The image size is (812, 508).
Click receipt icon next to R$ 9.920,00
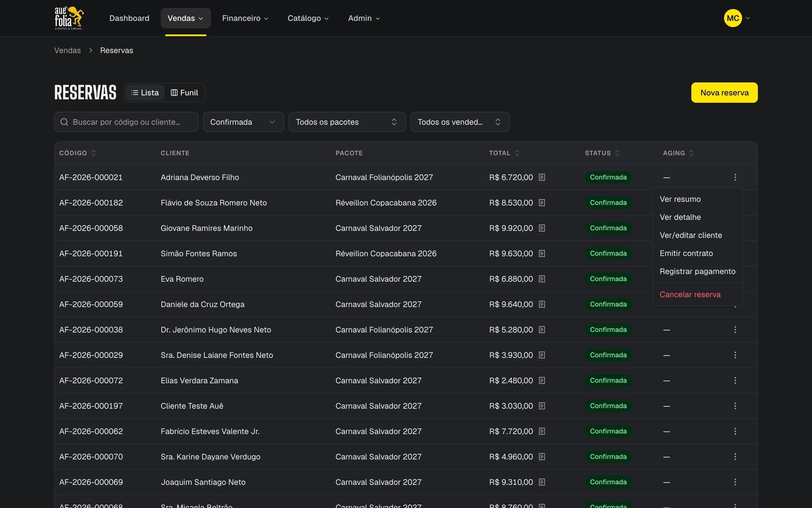[x=542, y=228]
